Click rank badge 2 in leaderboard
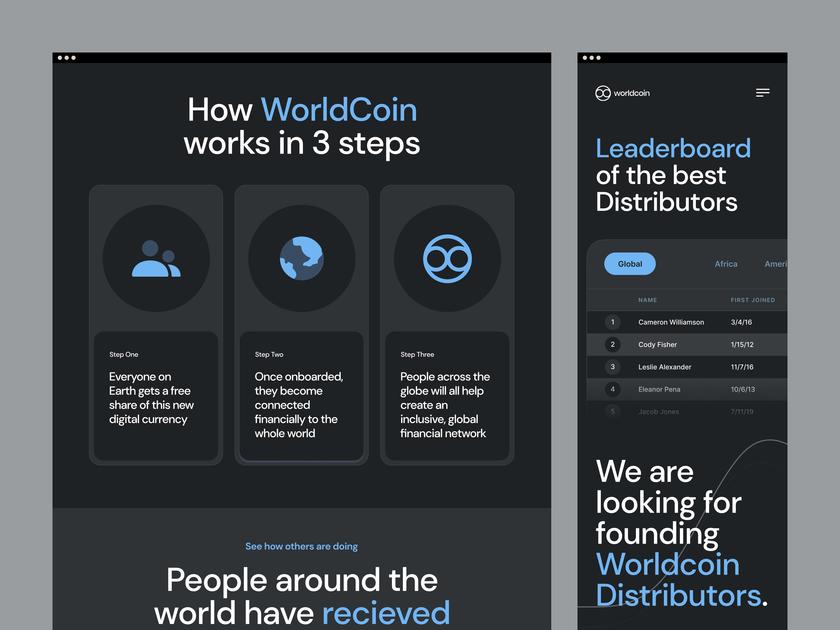 (612, 344)
